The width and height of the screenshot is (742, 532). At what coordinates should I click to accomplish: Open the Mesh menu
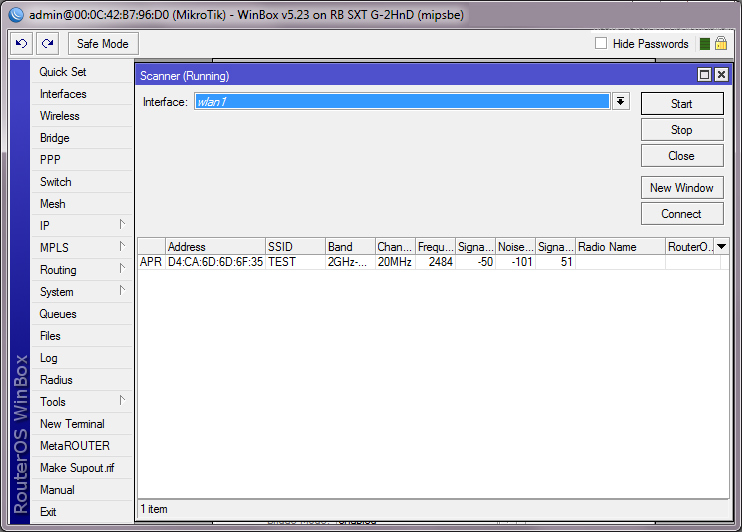(81, 204)
